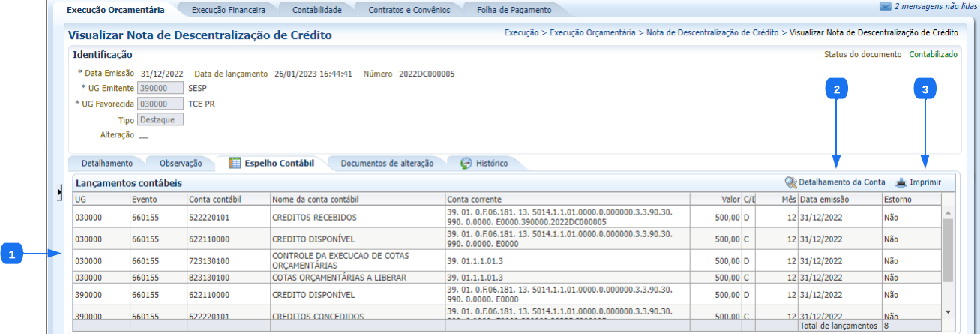Viewport: 980px width, 334px height.
Task: Go to the Folha de Pagamento tab
Action: pos(514,10)
